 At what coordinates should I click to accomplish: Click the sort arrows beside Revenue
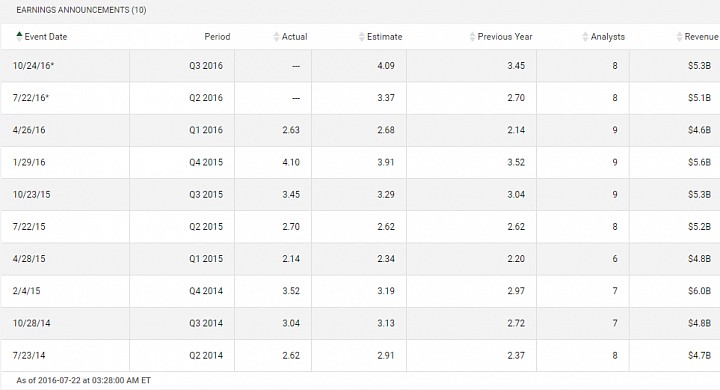click(x=679, y=37)
